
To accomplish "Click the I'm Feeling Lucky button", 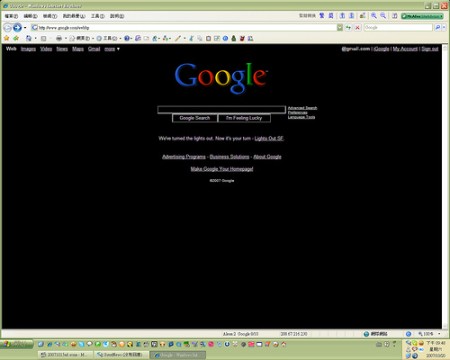I will tap(244, 118).
